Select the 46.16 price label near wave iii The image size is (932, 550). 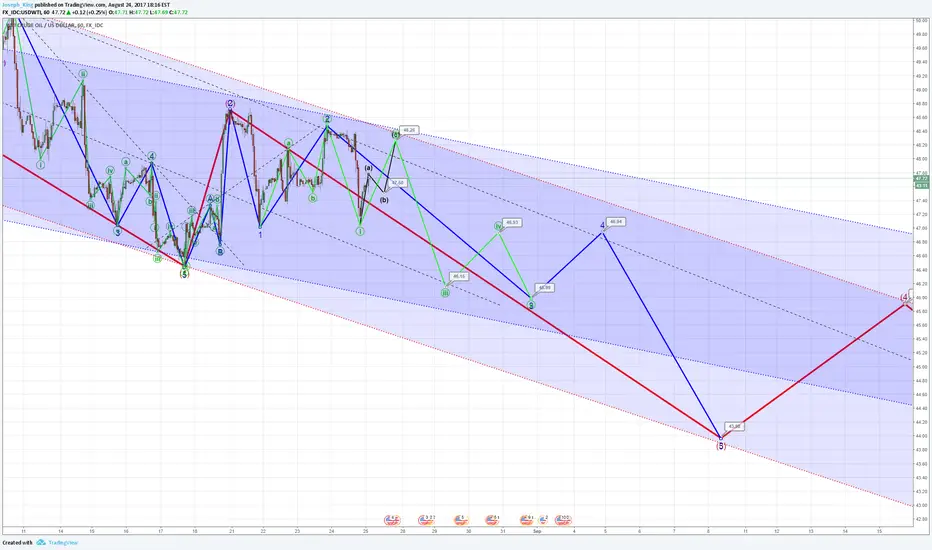(x=459, y=276)
